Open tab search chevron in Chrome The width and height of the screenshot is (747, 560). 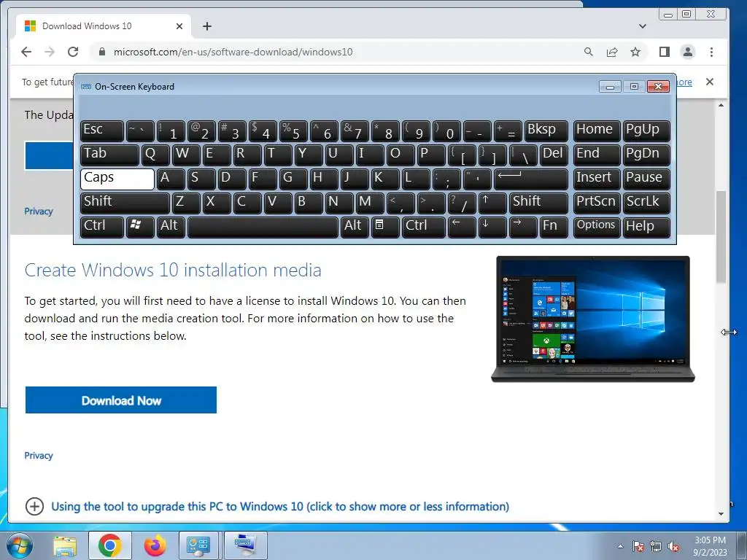click(x=643, y=26)
